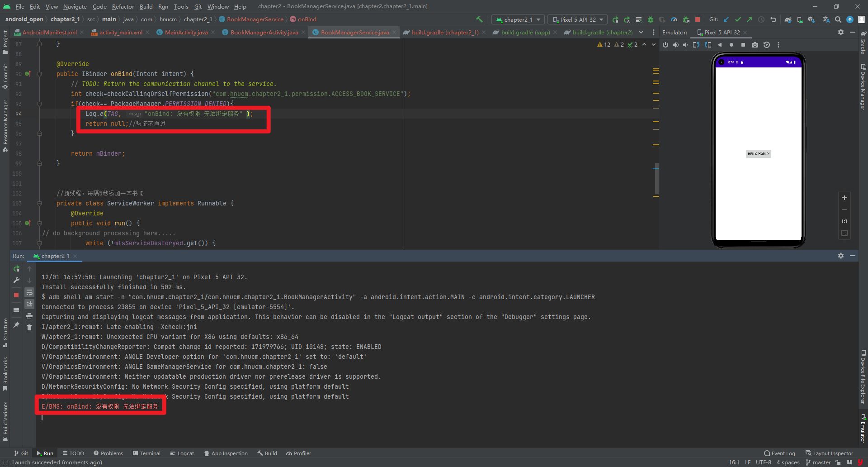Power button on the emulator toolbar
868x467 pixels.
(665, 45)
